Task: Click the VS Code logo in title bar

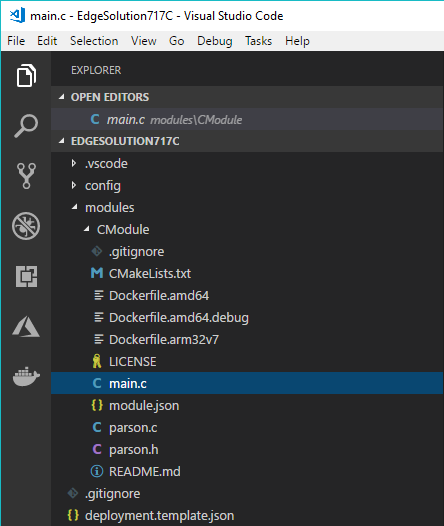Action: 17,15
